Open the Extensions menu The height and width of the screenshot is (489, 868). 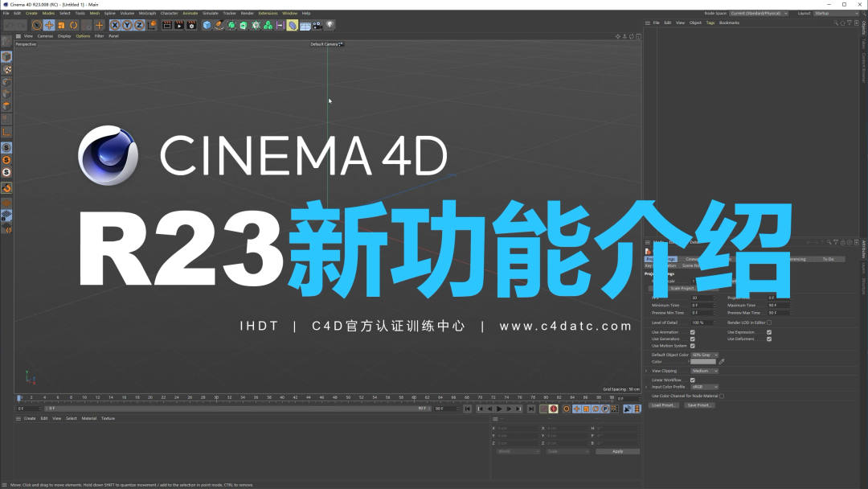tap(268, 14)
